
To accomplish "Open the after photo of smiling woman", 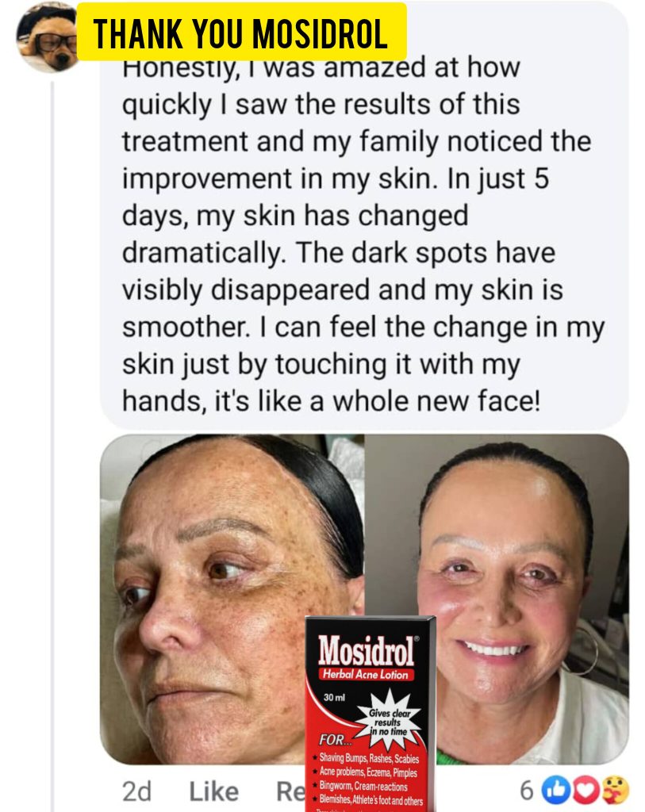I will click(x=497, y=599).
